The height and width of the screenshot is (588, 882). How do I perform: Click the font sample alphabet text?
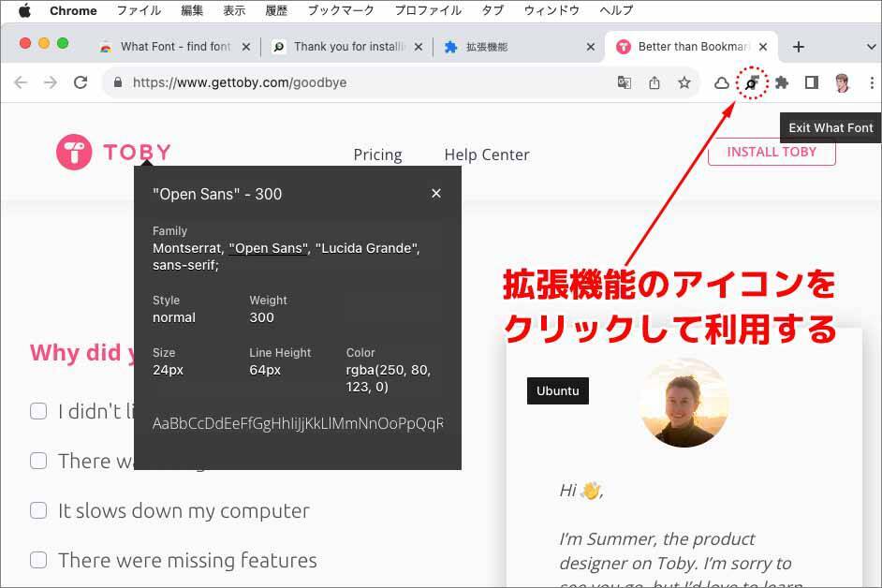point(298,423)
